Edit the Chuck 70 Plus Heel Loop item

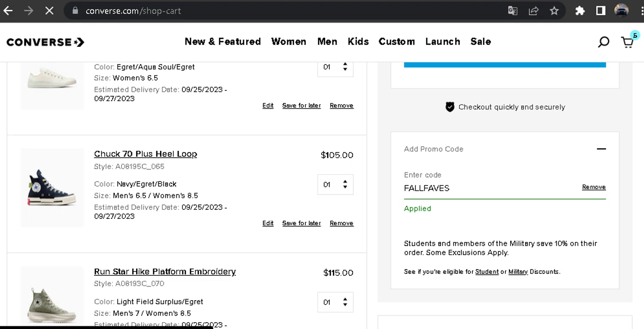(x=268, y=223)
